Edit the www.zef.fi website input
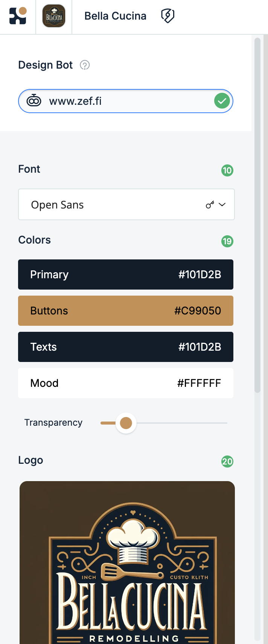The width and height of the screenshot is (268, 644). tap(126, 101)
